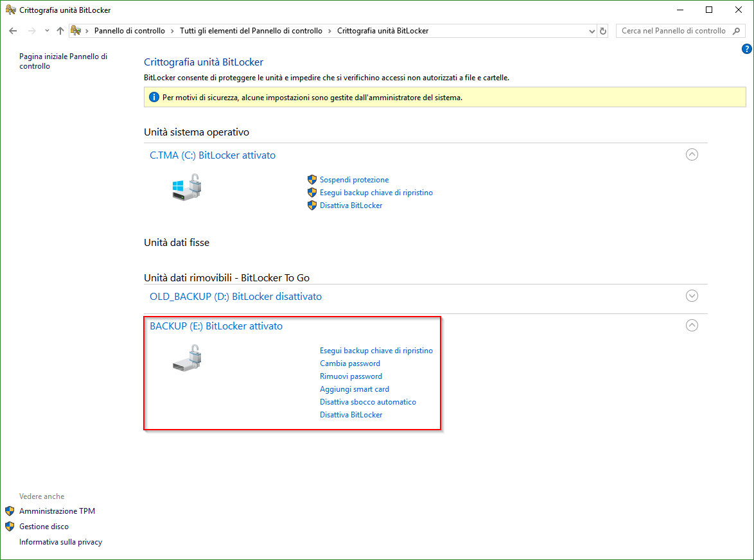Expand chevron after Pannello di controllo breadcrumb

point(172,31)
